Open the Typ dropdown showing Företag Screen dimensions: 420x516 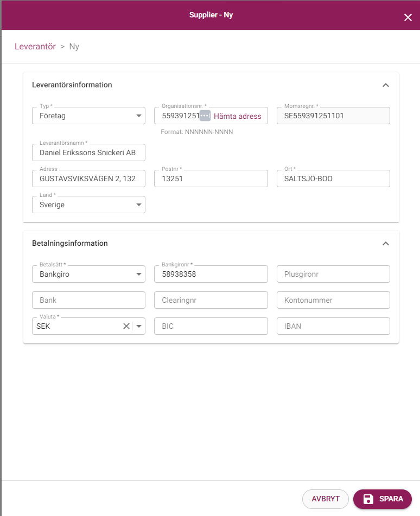tap(88, 116)
